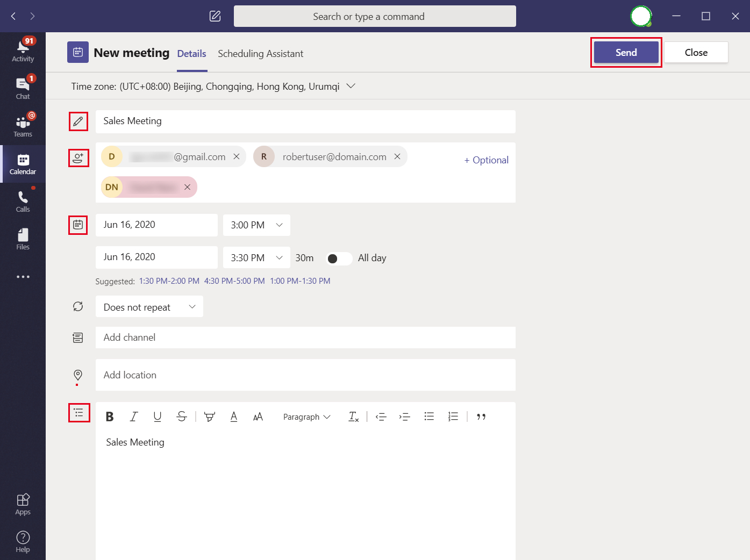Open more apps ellipsis in sidebar
This screenshot has width=750, height=560.
(23, 277)
